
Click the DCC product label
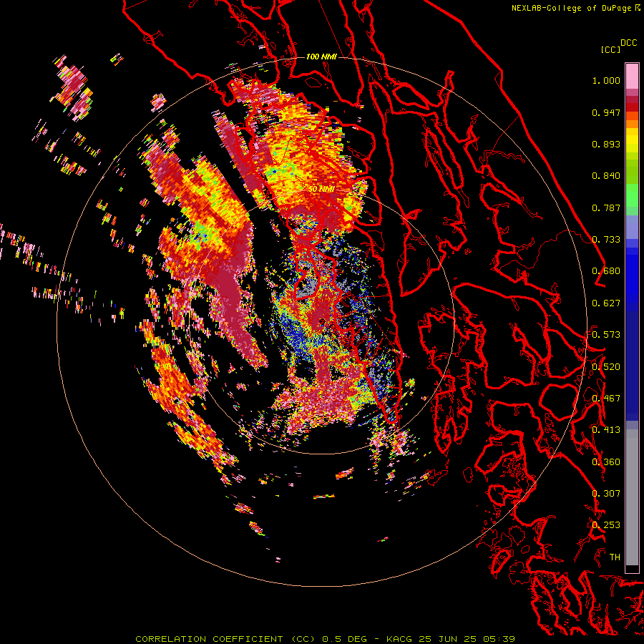click(628, 43)
